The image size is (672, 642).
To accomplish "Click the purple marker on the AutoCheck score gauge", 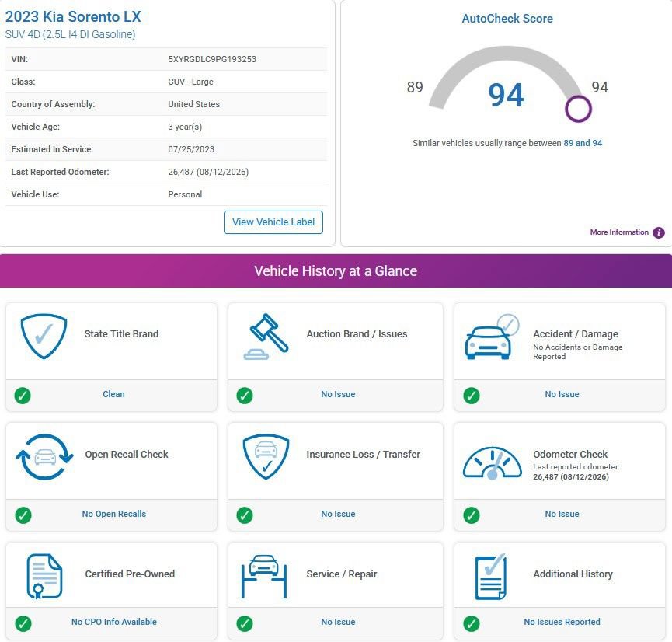I will (578, 109).
